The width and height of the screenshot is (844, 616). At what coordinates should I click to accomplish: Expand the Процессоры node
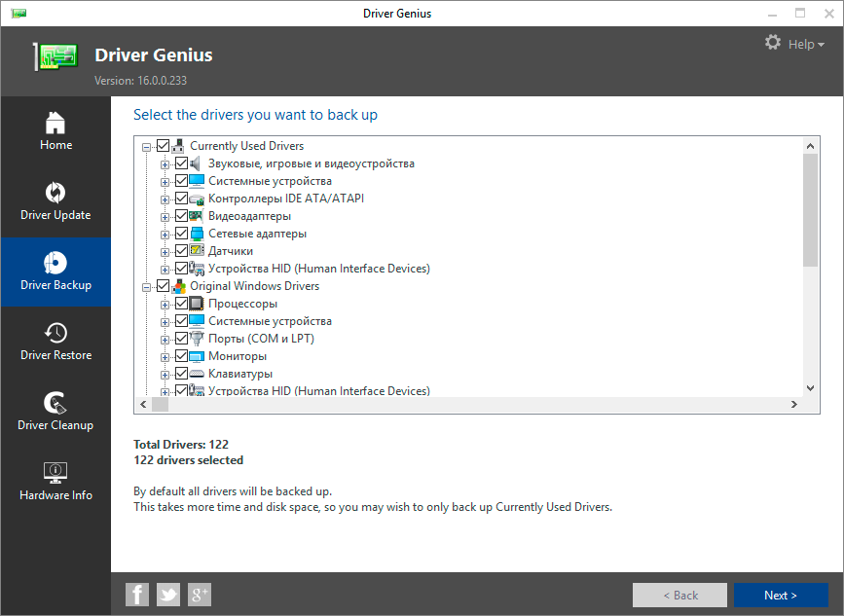tap(165, 305)
